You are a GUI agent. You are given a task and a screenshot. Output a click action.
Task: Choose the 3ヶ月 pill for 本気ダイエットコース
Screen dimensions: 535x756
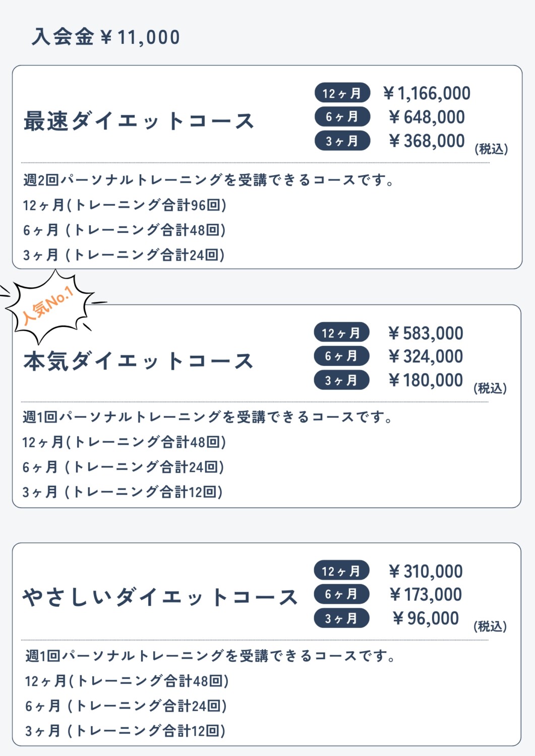(341, 380)
